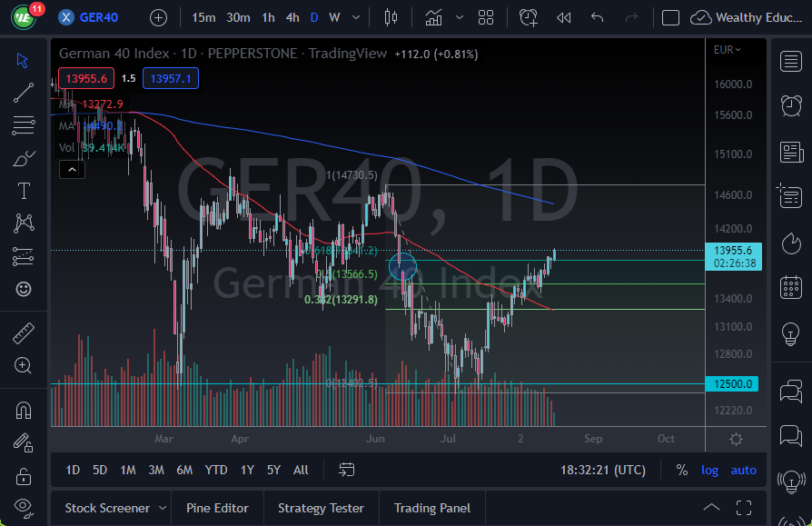Open the XABCD Pattern tool
Image resolution: width=812 pixels, height=526 pixels.
click(x=24, y=223)
